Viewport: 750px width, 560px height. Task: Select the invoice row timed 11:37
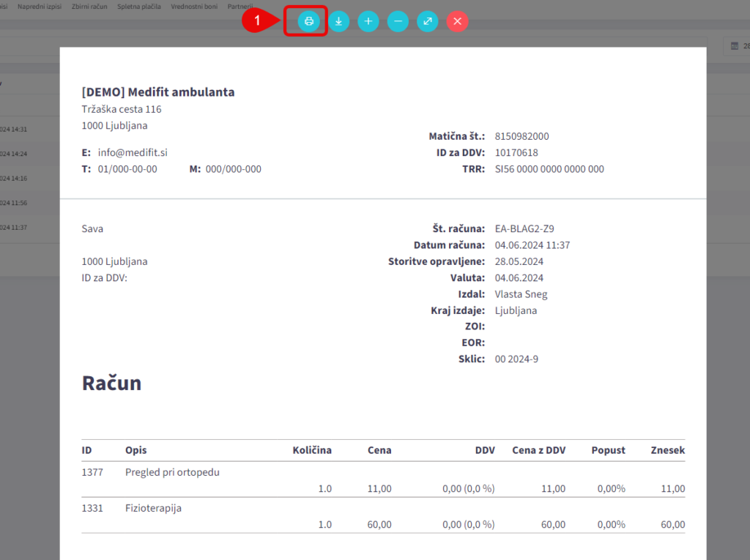click(15, 228)
